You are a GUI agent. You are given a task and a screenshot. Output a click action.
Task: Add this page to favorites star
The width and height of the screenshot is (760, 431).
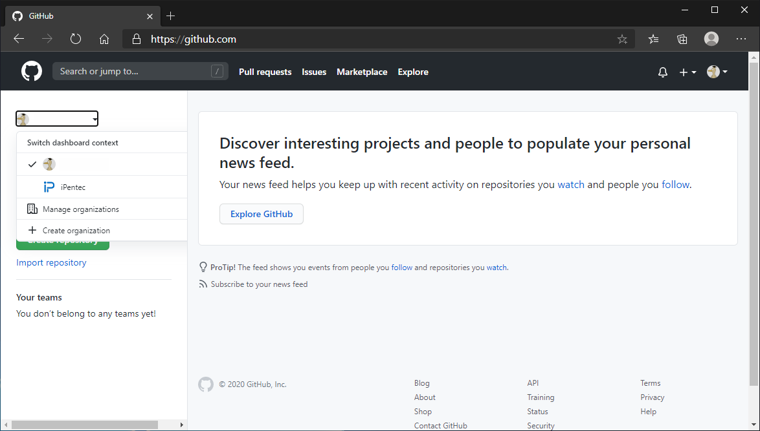622,39
